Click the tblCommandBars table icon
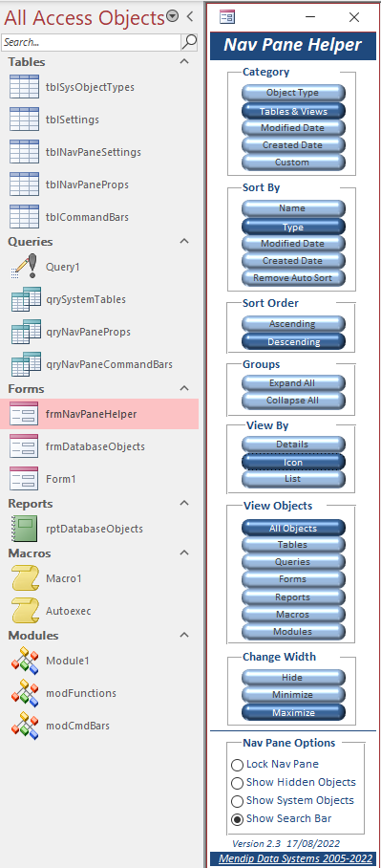 pos(24,217)
